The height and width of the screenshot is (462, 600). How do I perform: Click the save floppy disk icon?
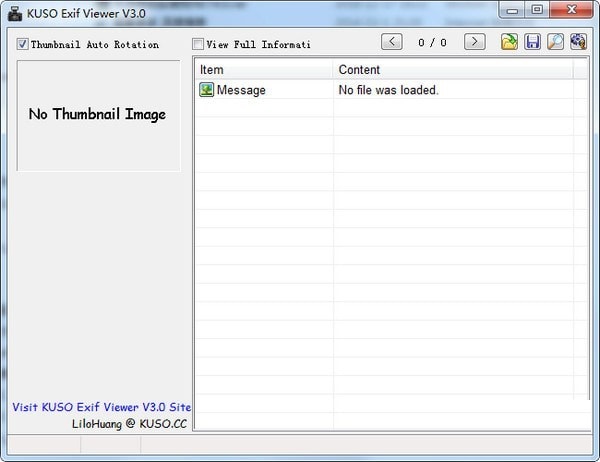pos(533,42)
